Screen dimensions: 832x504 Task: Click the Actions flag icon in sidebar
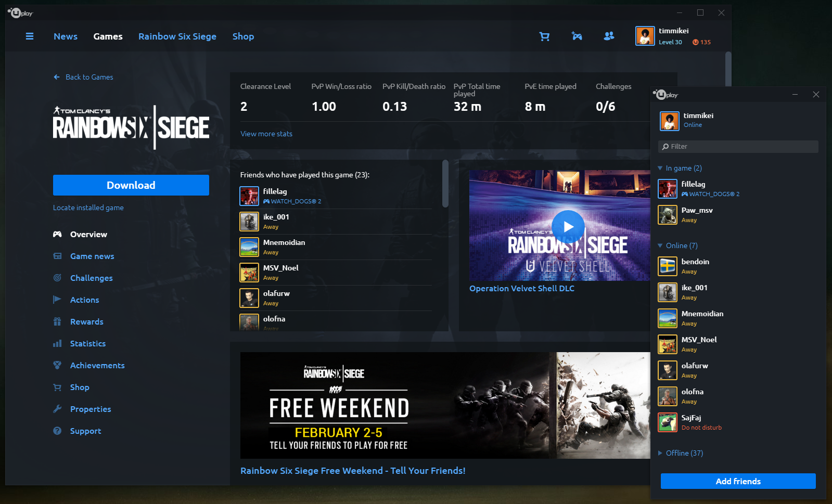pos(57,300)
